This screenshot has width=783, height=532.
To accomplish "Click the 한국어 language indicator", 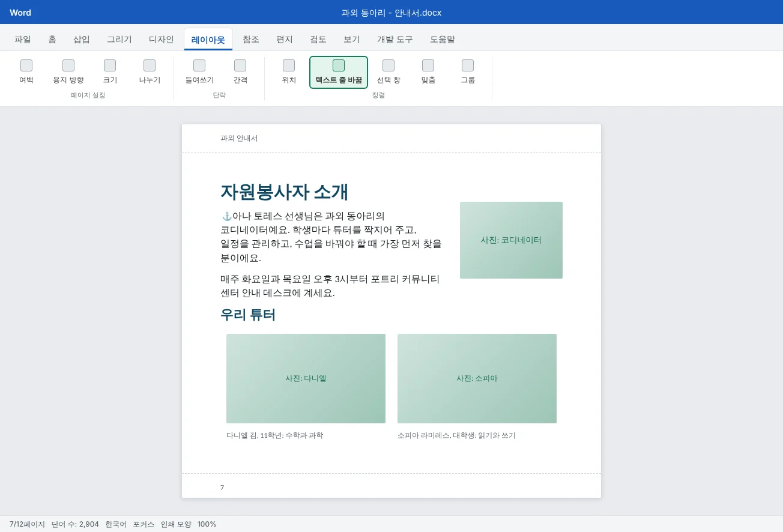I will click(116, 524).
